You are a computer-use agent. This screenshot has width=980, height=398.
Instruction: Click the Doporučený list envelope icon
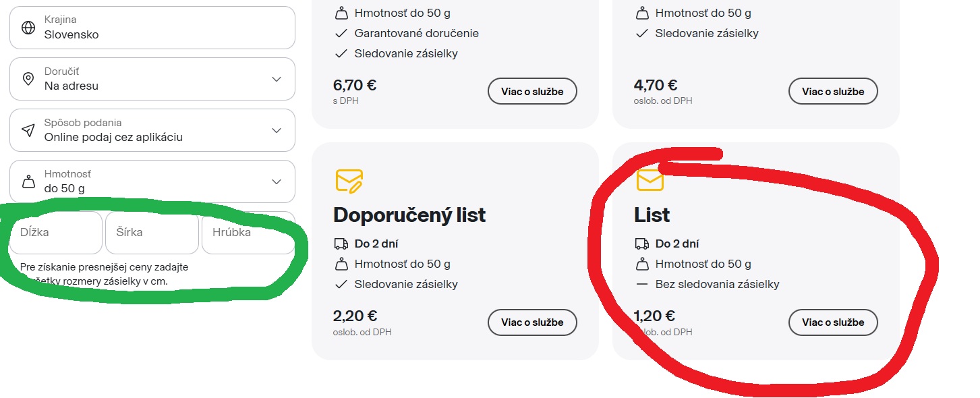(x=349, y=181)
